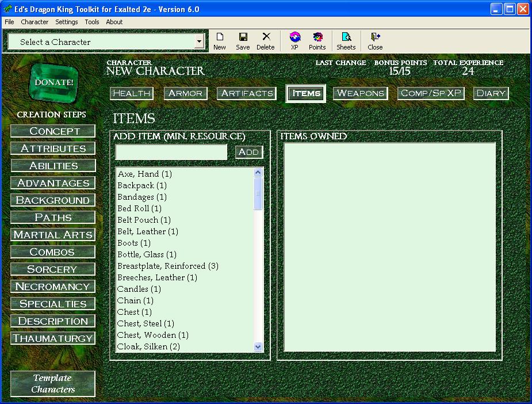Open the Necromancy creation step
The height and width of the screenshot is (404, 532).
[x=53, y=287]
